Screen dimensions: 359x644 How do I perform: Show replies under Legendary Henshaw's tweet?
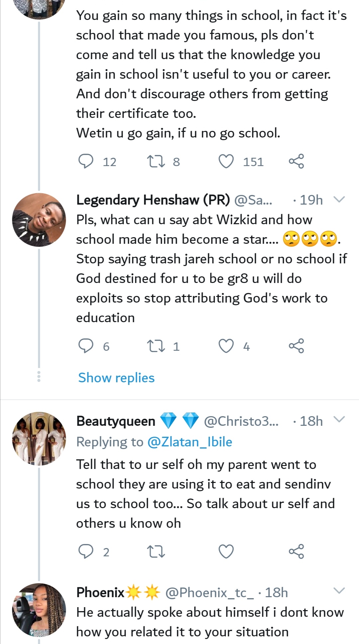click(116, 378)
